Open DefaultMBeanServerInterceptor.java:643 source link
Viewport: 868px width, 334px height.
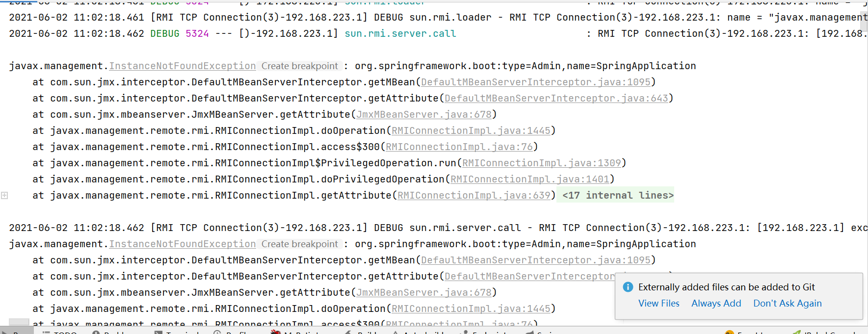tap(556, 98)
